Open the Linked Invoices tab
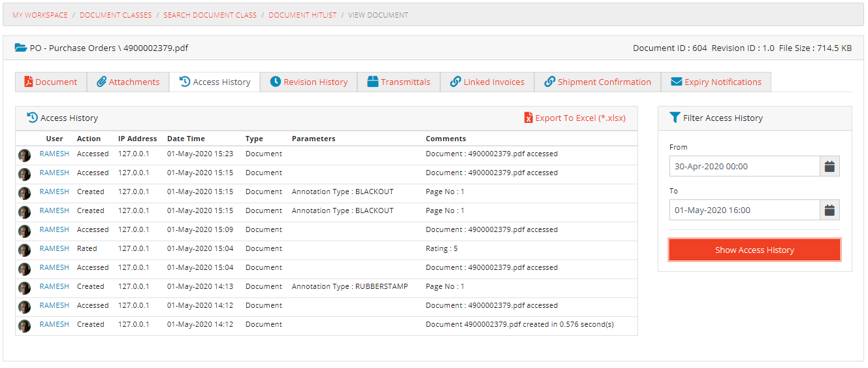 coord(487,82)
